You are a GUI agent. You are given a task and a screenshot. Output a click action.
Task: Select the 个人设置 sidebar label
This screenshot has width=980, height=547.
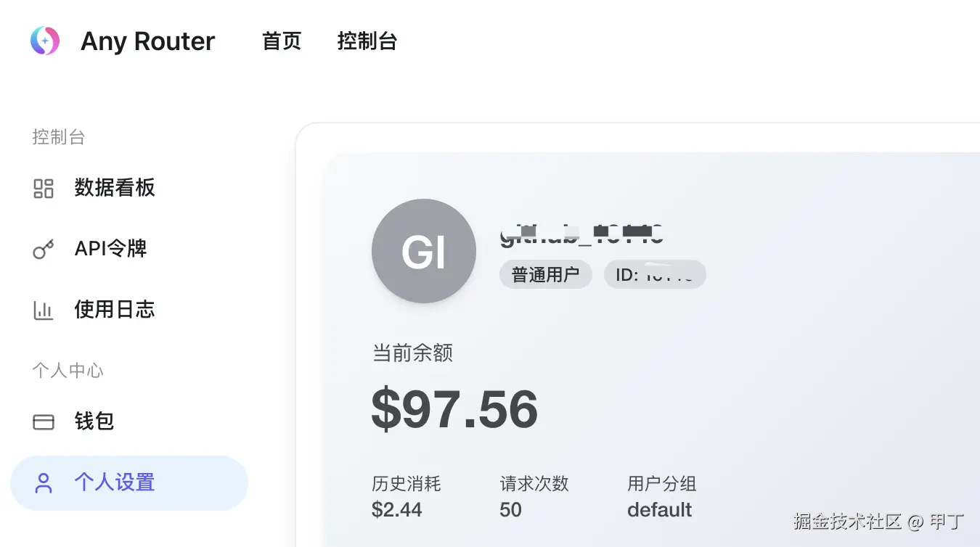(x=115, y=482)
